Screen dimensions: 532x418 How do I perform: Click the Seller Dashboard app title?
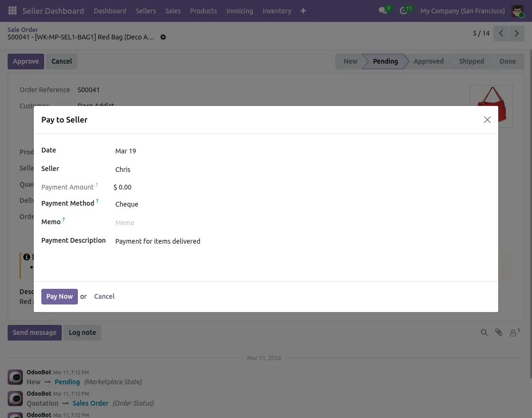tap(53, 11)
